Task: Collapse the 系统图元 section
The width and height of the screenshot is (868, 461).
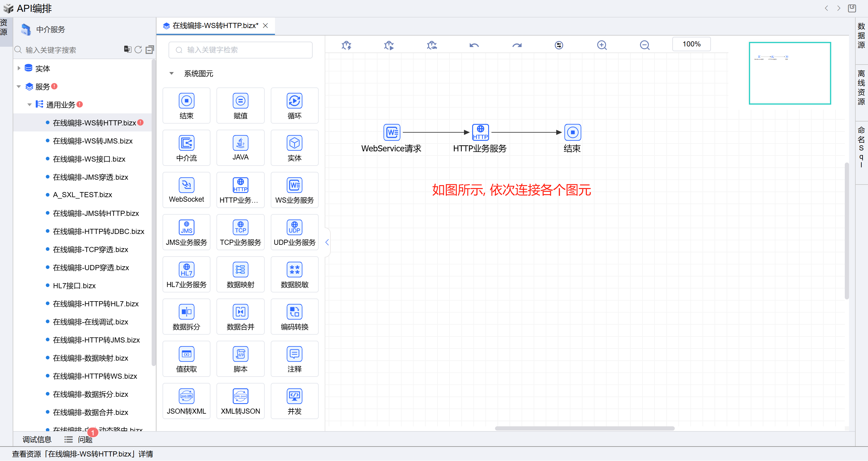Action: [172, 74]
